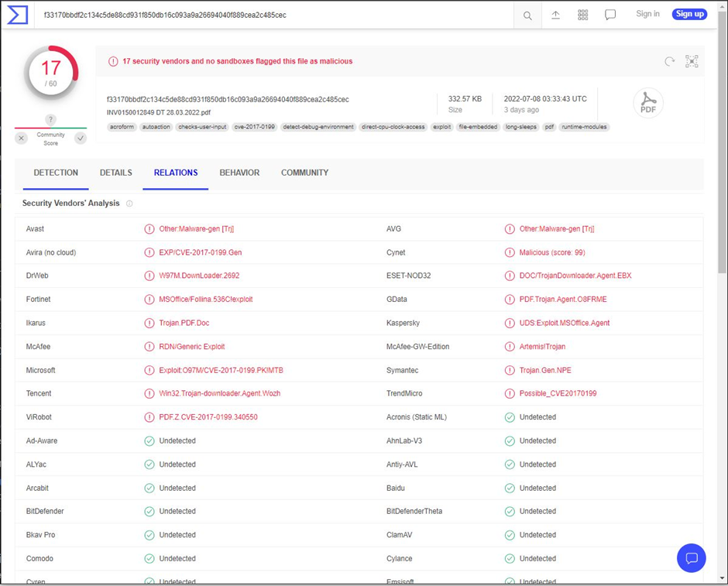Click PDF.Trojan.Agent.O8FRME result
The height and width of the screenshot is (586, 728).
tap(563, 300)
